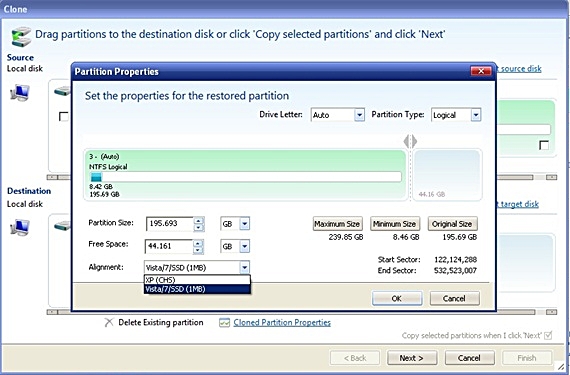Click the Delete Existing partition X icon
570x375 pixels.
coord(109,322)
